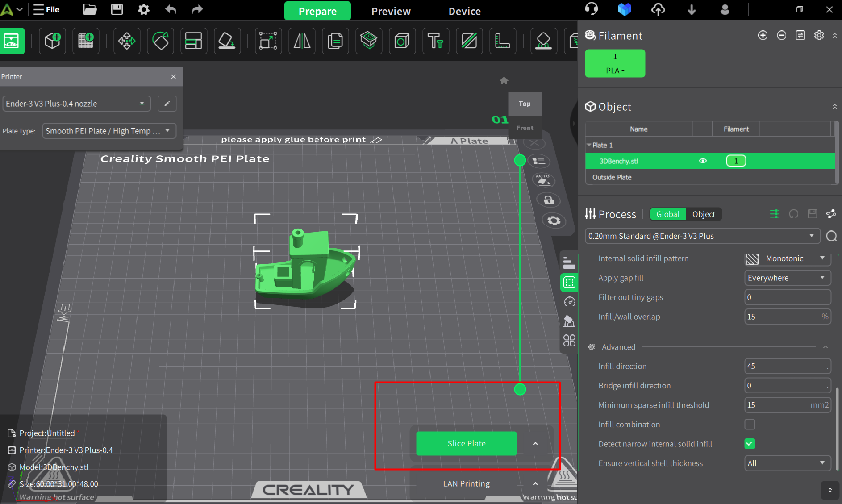Open the File menu
This screenshot has width=842, height=504.
pyautogui.click(x=46, y=9)
